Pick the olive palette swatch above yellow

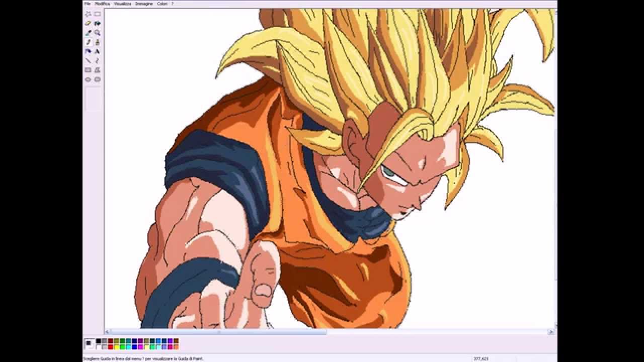click(x=116, y=340)
